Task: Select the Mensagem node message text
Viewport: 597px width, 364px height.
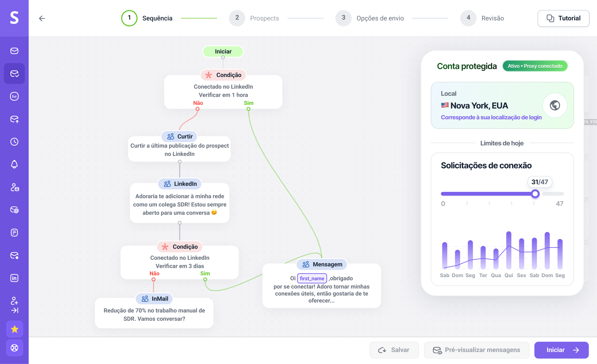Action: point(321,289)
